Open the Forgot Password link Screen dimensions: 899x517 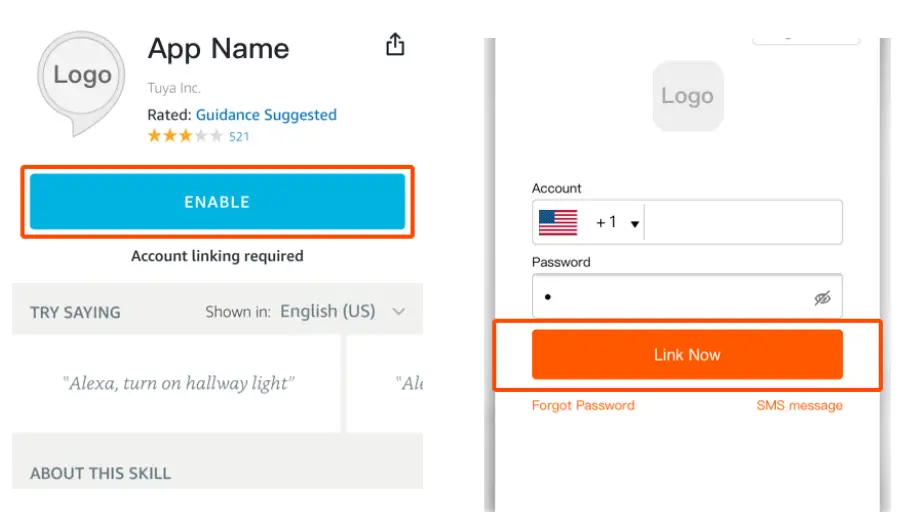[583, 405]
